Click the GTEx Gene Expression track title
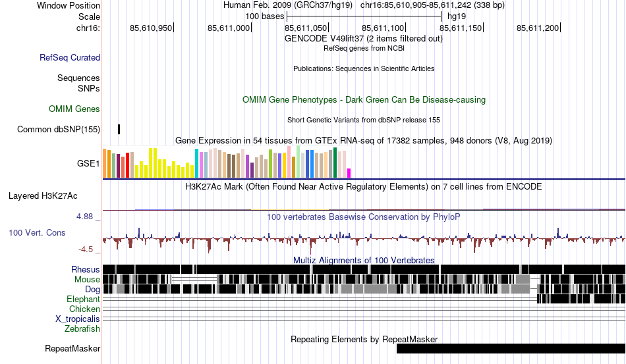 [x=364, y=141]
